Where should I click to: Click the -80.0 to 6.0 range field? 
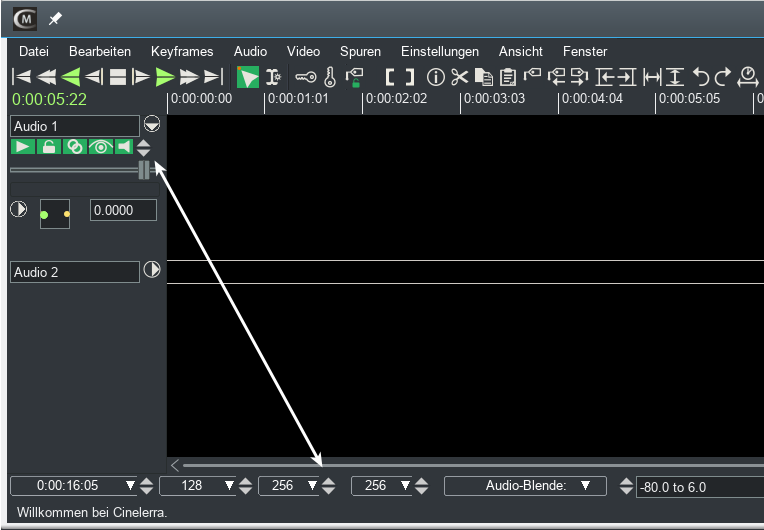[x=700, y=487]
